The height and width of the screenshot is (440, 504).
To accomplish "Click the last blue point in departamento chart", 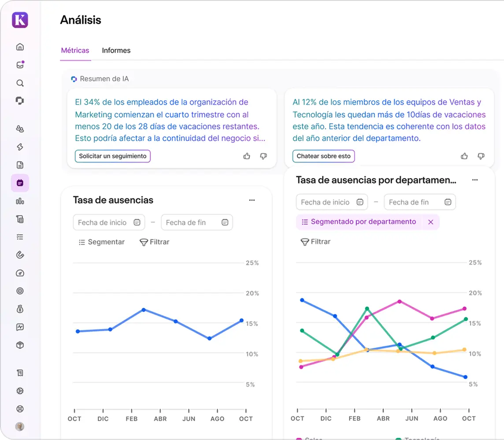I will click(x=465, y=377).
